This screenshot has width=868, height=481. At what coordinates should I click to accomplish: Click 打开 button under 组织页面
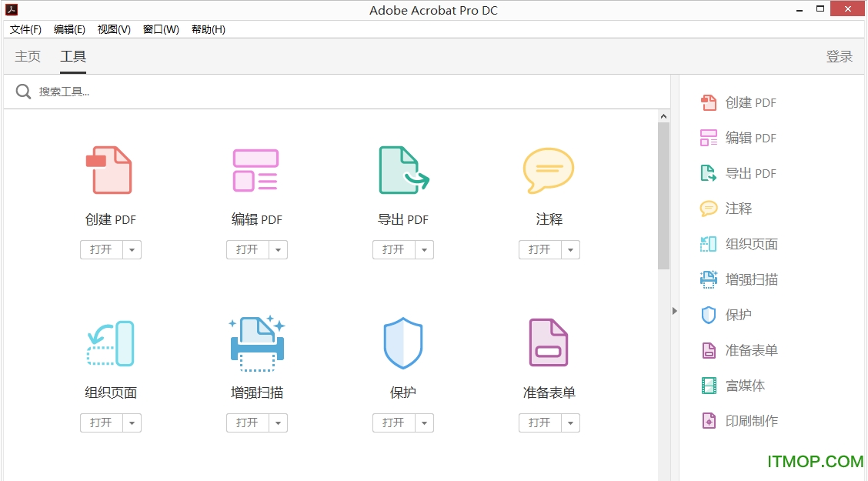pos(102,423)
